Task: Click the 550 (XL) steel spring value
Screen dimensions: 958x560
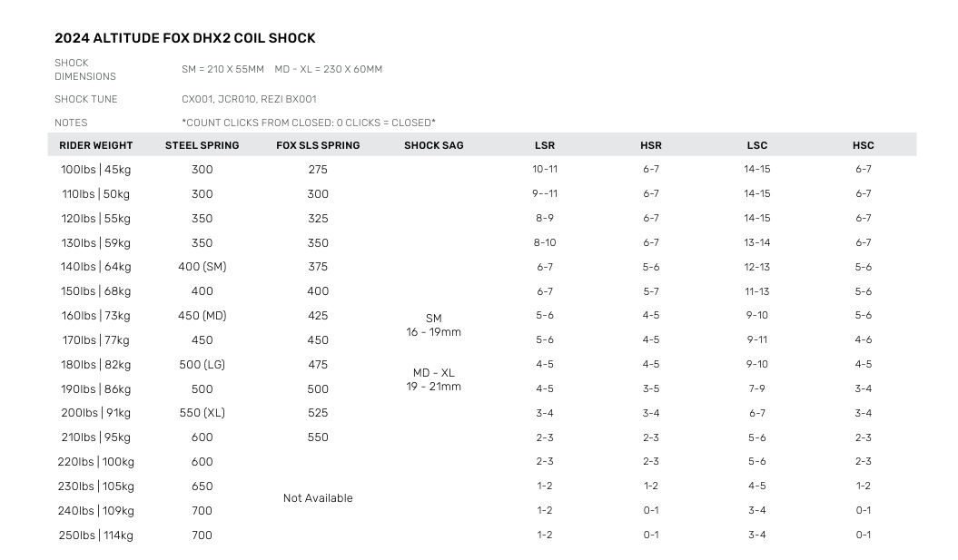Action: [x=202, y=413]
